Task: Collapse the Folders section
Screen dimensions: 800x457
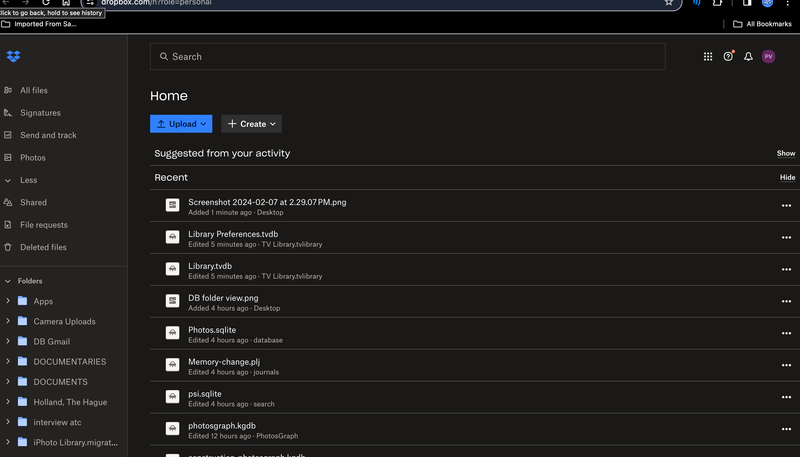Action: [8, 281]
